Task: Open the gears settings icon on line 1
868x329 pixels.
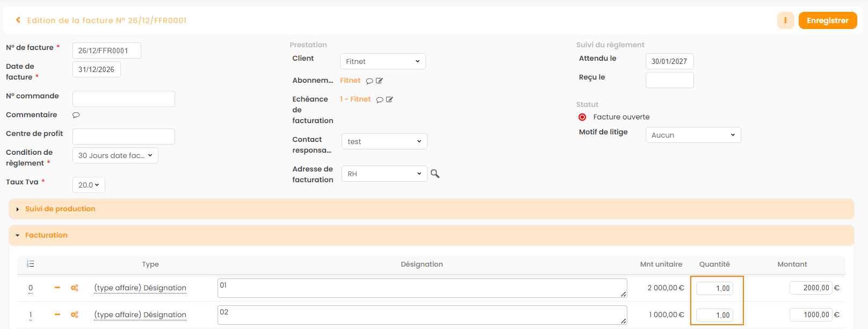Action: pos(75,314)
